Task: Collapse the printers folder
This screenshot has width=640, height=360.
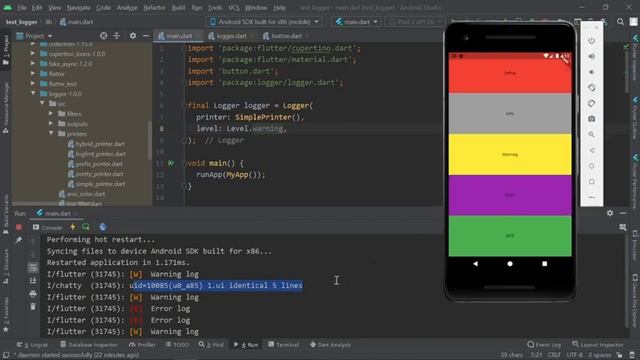Action: pyautogui.click(x=51, y=133)
